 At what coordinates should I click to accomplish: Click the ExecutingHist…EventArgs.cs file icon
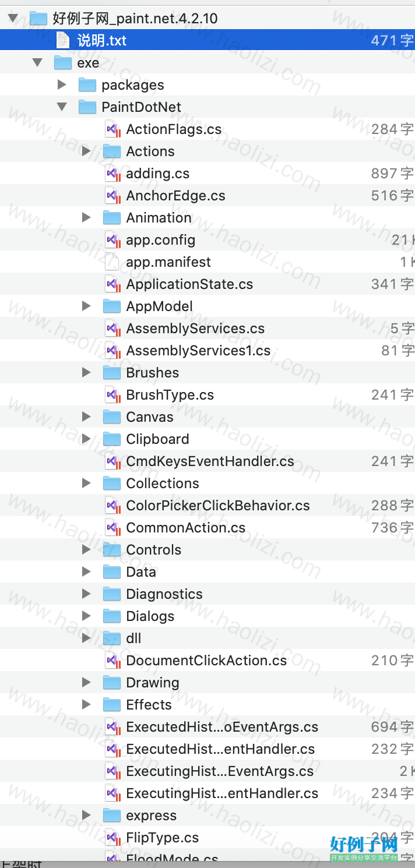[112, 771]
